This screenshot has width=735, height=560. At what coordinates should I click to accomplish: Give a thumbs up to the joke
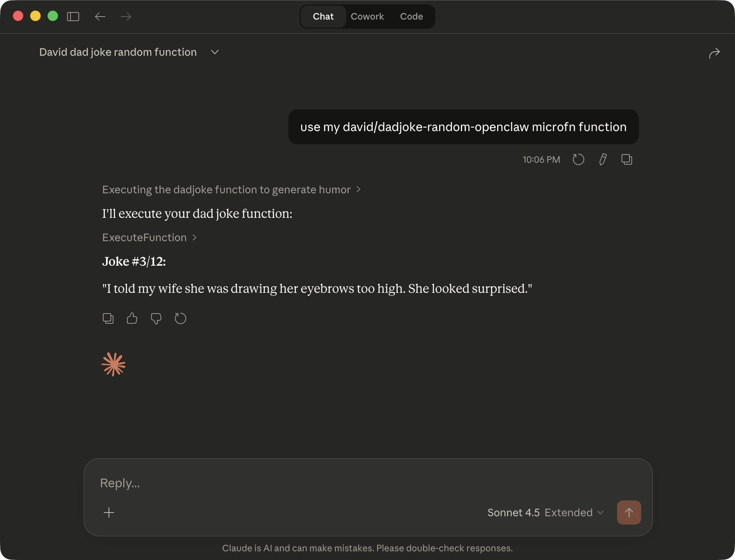[x=132, y=318]
